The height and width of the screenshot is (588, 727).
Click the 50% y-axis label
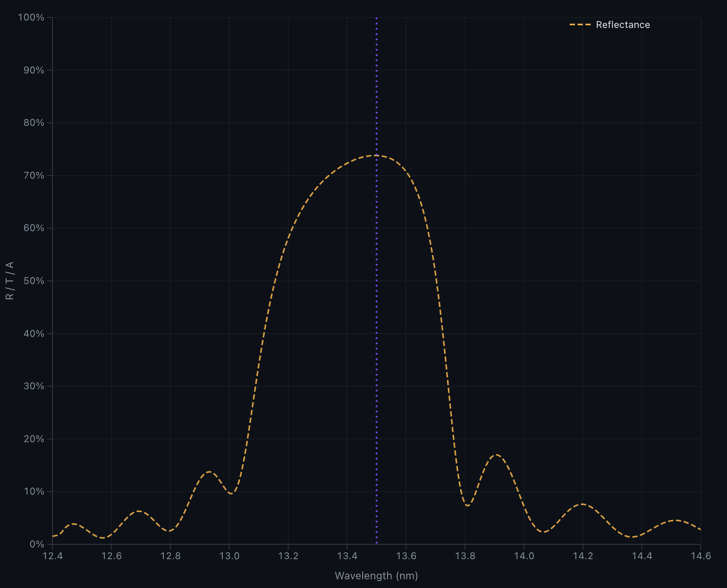point(34,281)
